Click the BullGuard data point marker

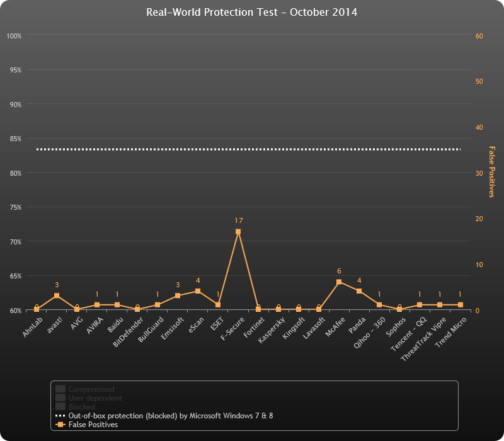157,305
